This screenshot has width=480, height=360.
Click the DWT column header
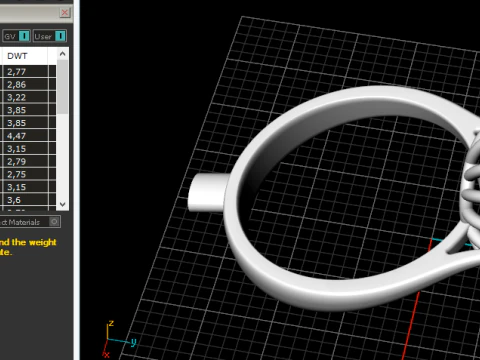click(25, 56)
